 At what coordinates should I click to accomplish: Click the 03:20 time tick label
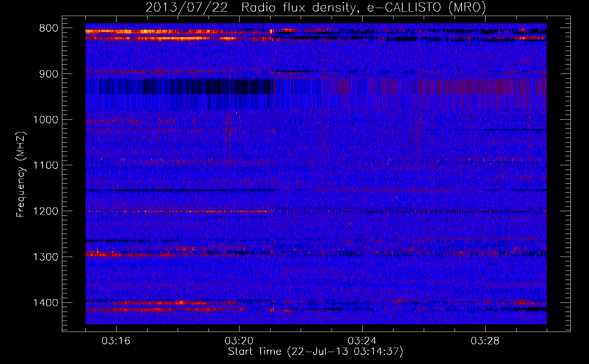click(x=239, y=341)
